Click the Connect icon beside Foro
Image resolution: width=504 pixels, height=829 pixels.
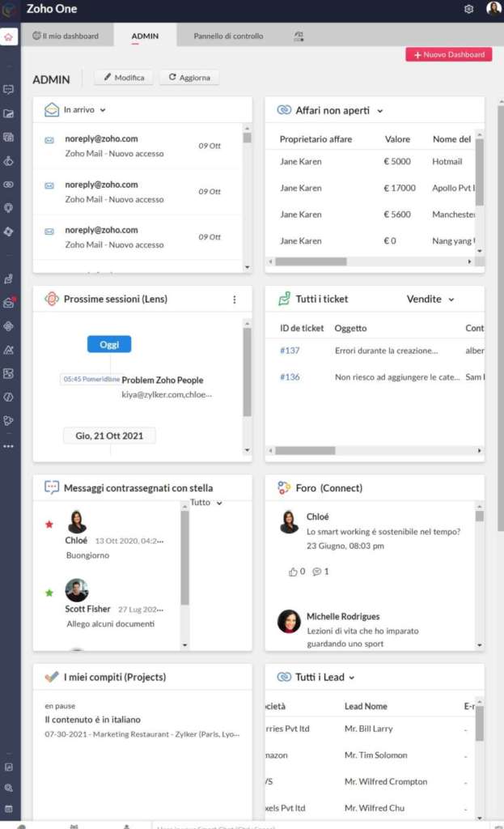[x=284, y=487]
